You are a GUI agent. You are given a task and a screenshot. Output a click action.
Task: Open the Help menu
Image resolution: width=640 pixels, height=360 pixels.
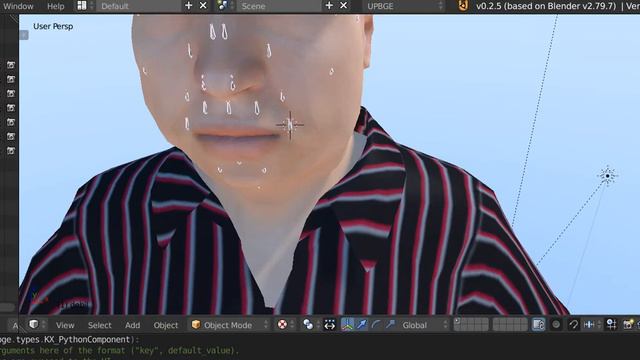click(56, 6)
